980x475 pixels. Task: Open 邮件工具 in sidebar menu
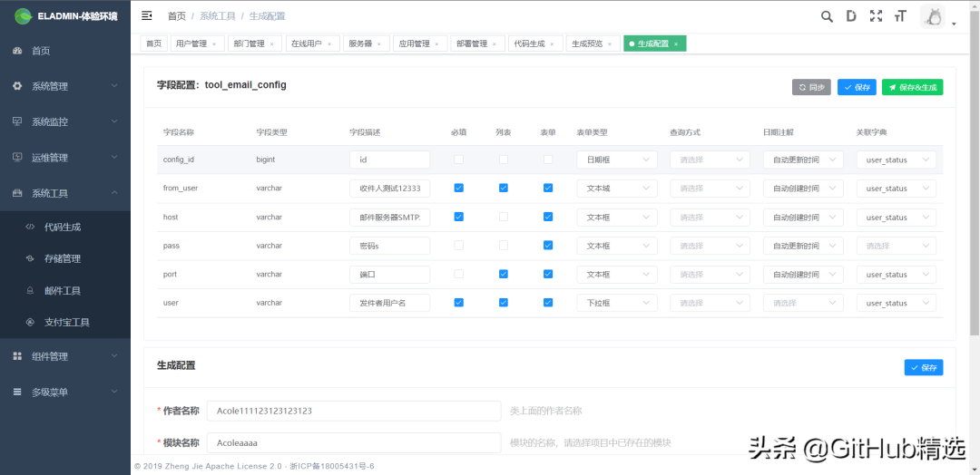tap(65, 291)
